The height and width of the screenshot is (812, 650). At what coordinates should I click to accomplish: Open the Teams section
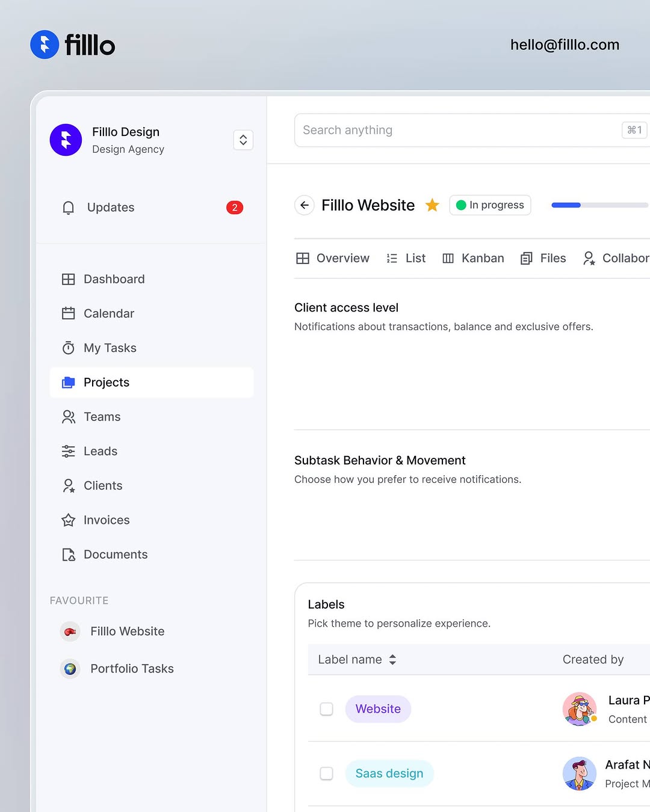(x=152, y=417)
